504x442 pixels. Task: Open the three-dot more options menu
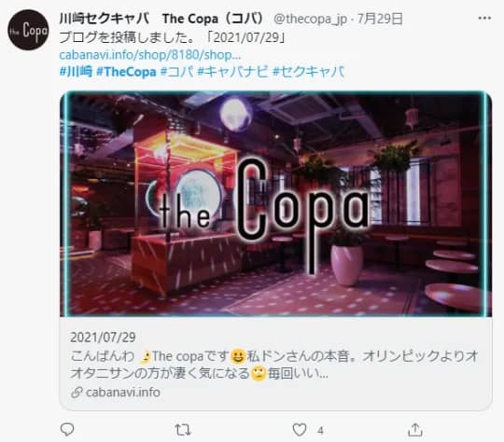pos(484,19)
